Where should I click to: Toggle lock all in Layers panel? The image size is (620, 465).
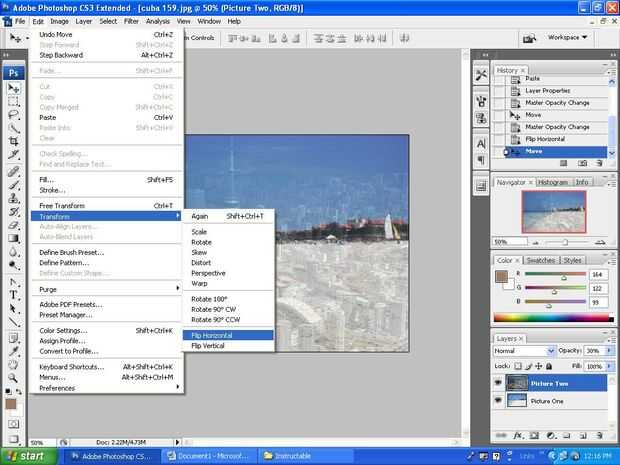point(549,366)
